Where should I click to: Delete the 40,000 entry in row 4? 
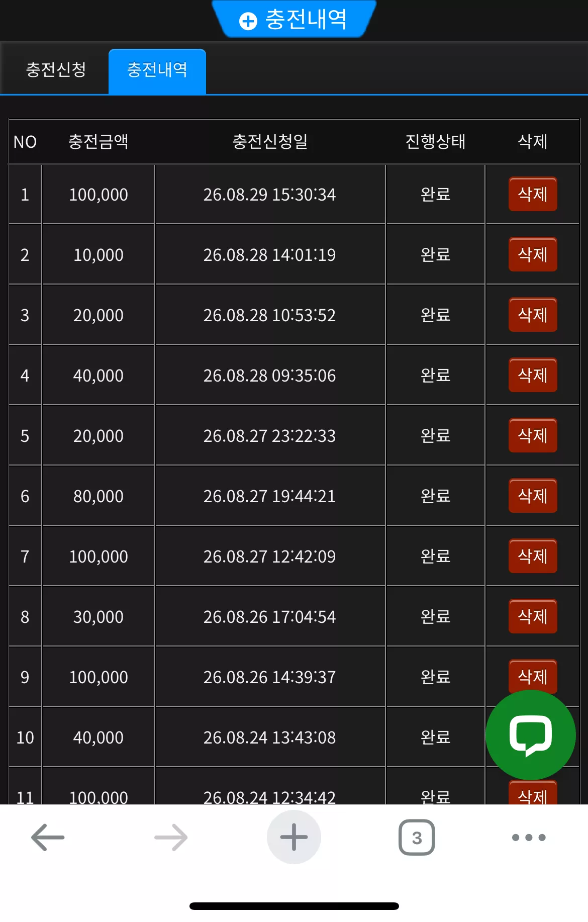pyautogui.click(x=533, y=375)
